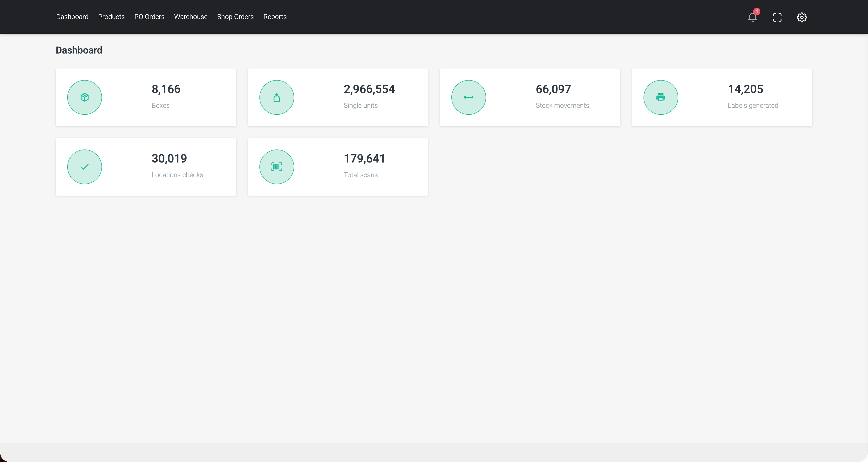Click the Single units bottle icon
The height and width of the screenshot is (462, 868).
[x=277, y=97]
